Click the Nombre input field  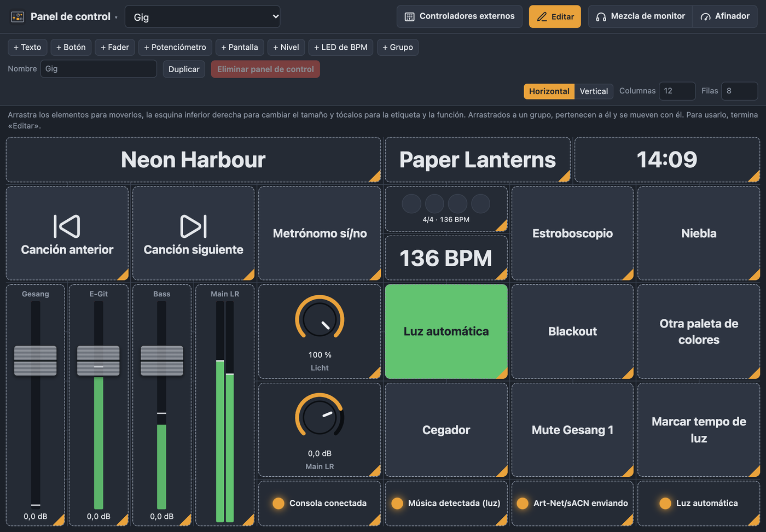pos(98,69)
